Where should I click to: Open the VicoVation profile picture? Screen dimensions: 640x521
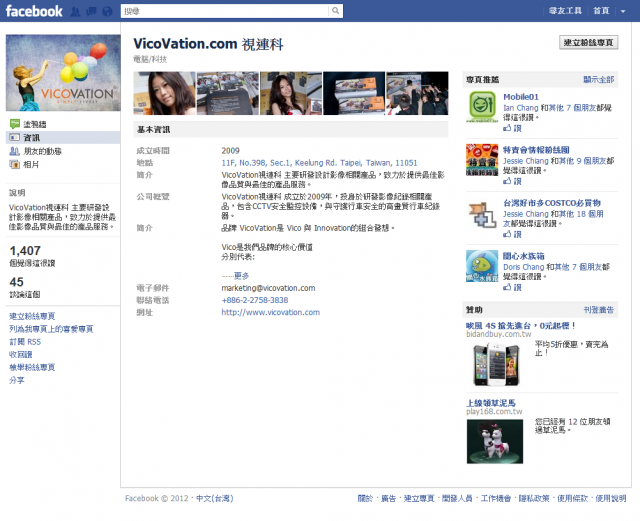(63, 73)
